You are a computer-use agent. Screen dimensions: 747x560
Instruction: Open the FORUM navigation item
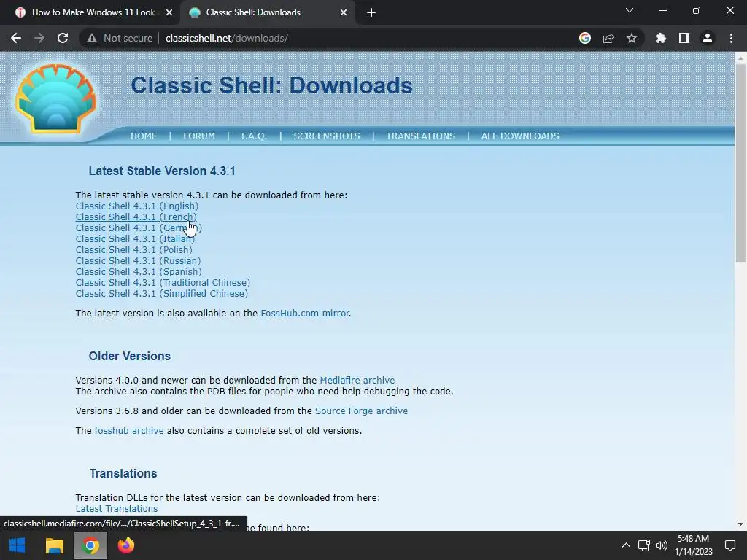pyautogui.click(x=199, y=136)
